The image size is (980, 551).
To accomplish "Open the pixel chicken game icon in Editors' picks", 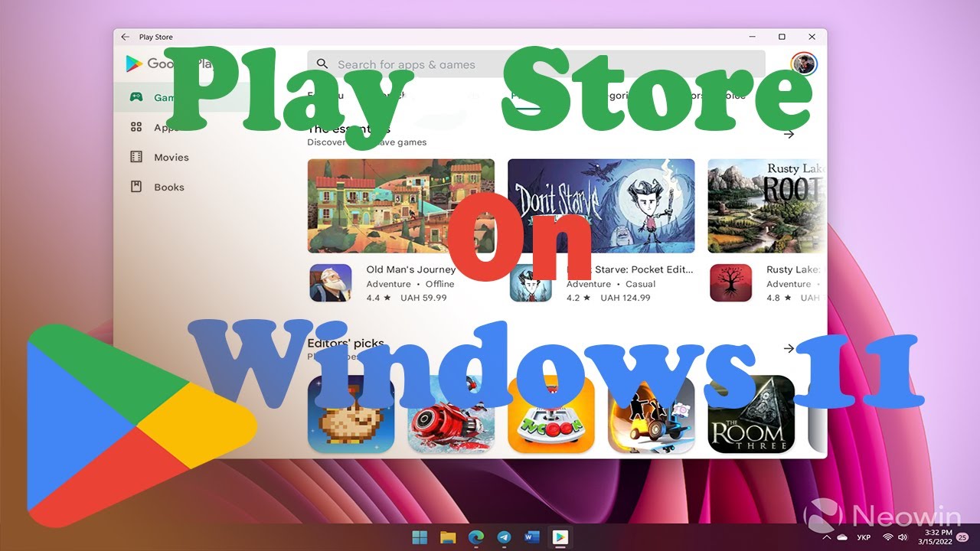I will click(x=351, y=414).
